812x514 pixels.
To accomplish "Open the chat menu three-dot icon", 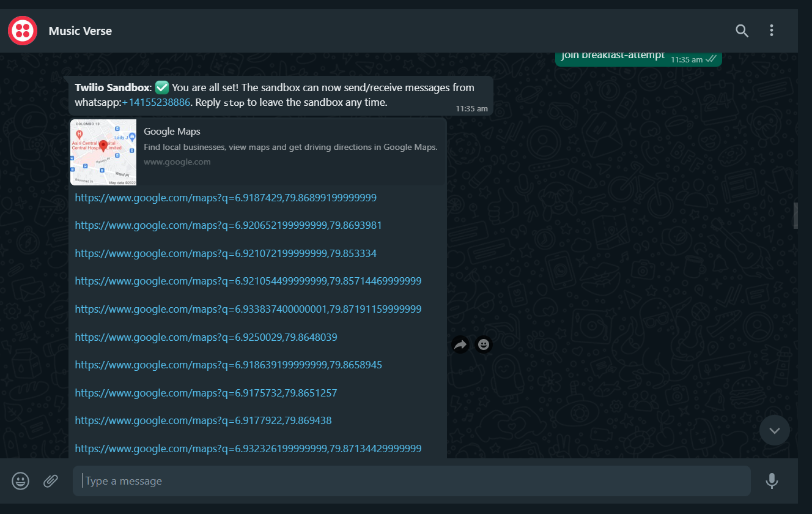I will tap(772, 31).
